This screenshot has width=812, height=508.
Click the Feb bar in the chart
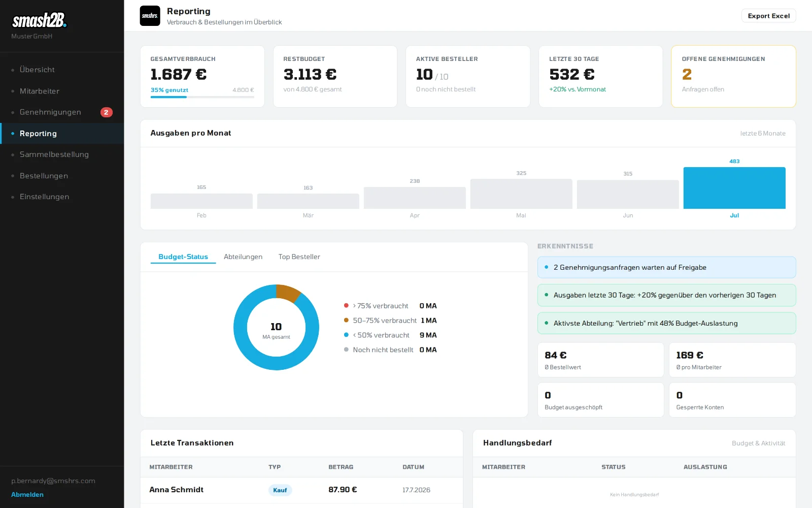201,201
